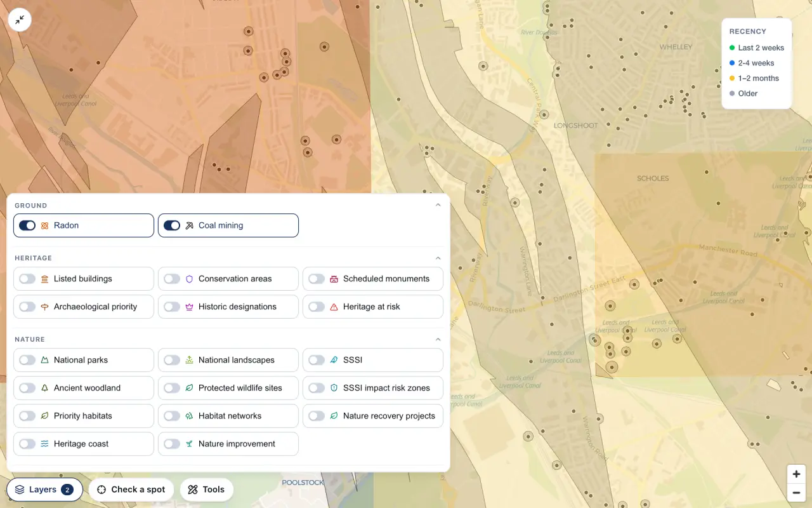The height and width of the screenshot is (508, 812).
Task: Click the Nature improvement sprout icon
Action: point(189,444)
